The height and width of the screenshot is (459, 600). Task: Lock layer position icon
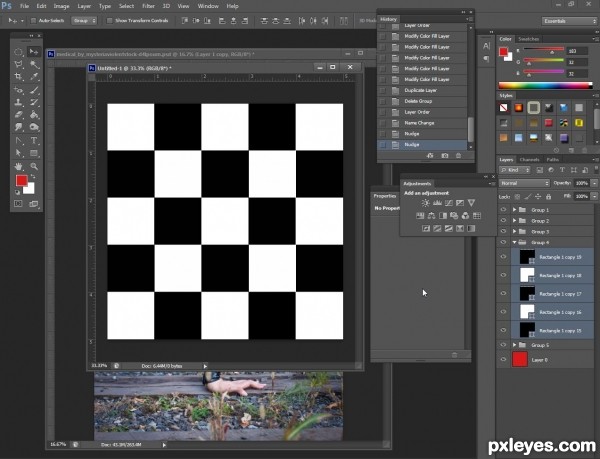tap(538, 197)
